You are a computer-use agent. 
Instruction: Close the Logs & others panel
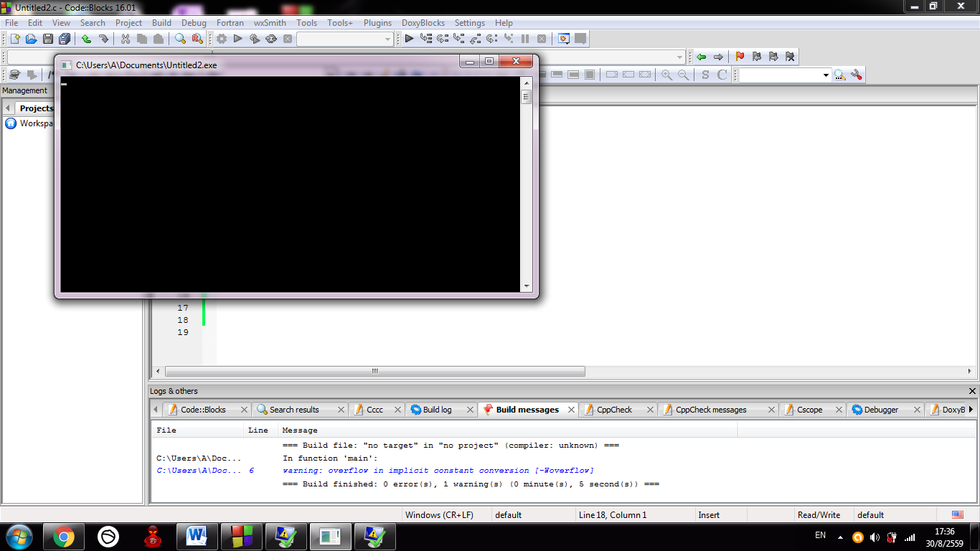coord(972,391)
